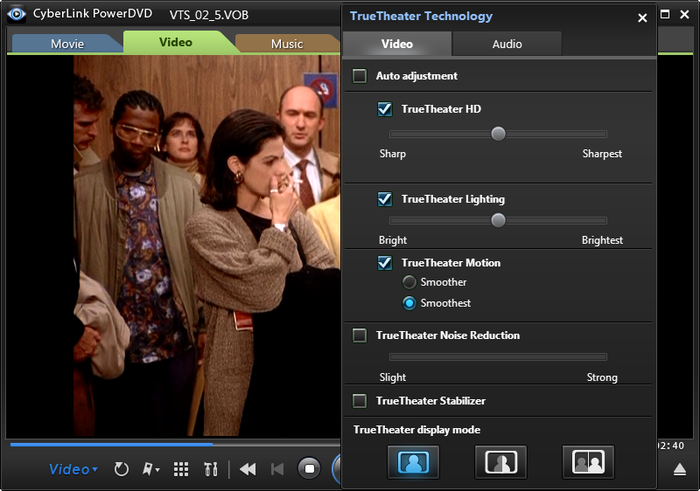This screenshot has height=491, width=700.
Task: Click the TrueTheater HD sharpness slider handle
Action: tap(498, 133)
